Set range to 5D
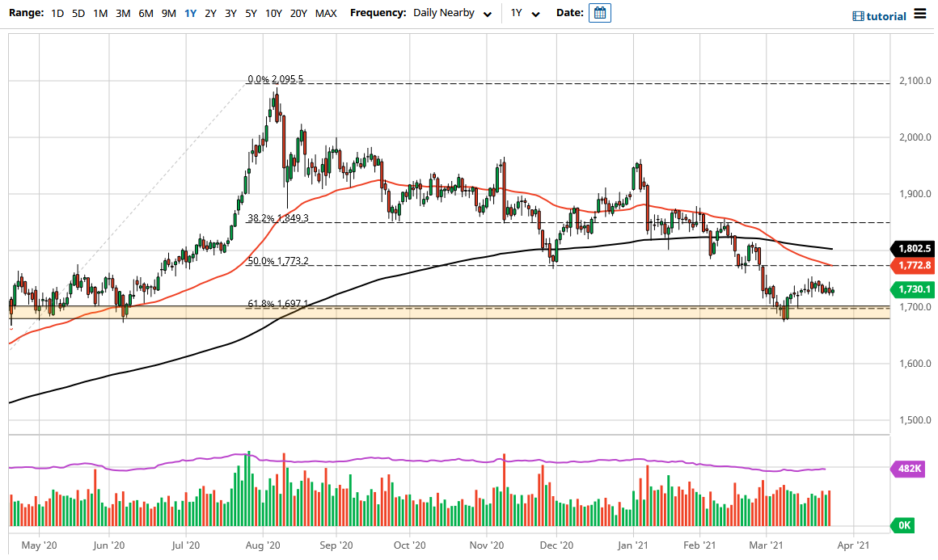This screenshot has height=560, width=938. [78, 13]
